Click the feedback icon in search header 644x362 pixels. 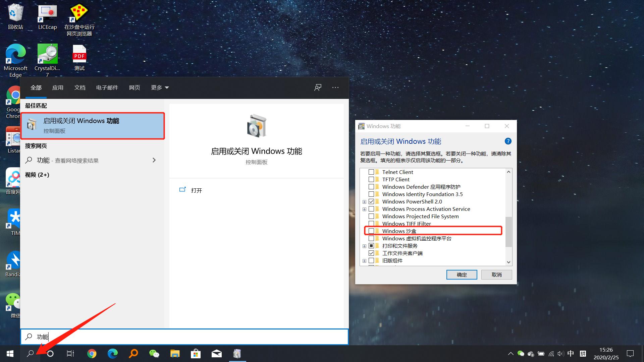tap(318, 87)
